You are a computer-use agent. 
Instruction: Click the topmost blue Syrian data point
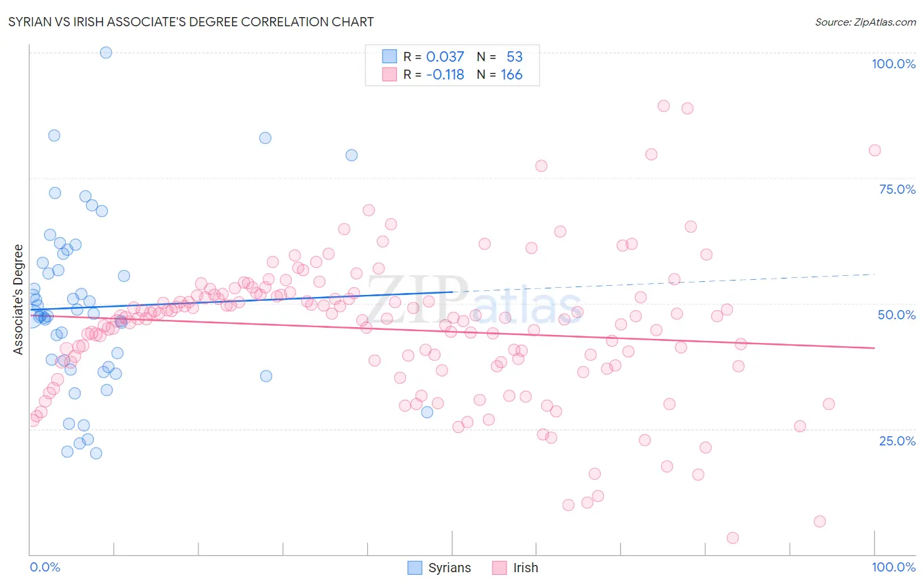click(106, 53)
